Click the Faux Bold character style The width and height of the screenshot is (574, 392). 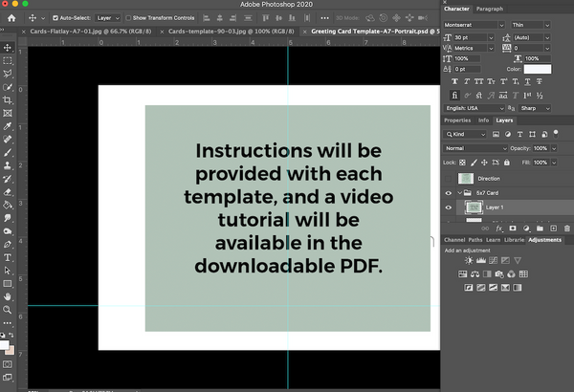click(454, 81)
